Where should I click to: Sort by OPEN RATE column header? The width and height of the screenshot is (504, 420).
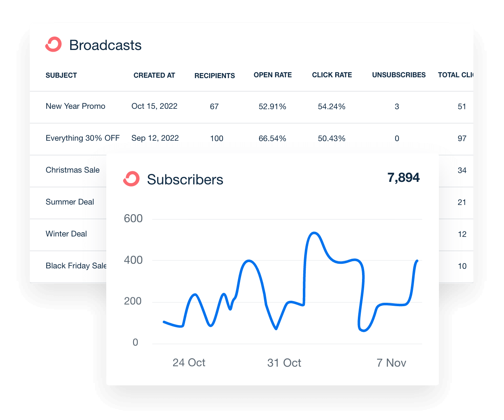point(273,75)
